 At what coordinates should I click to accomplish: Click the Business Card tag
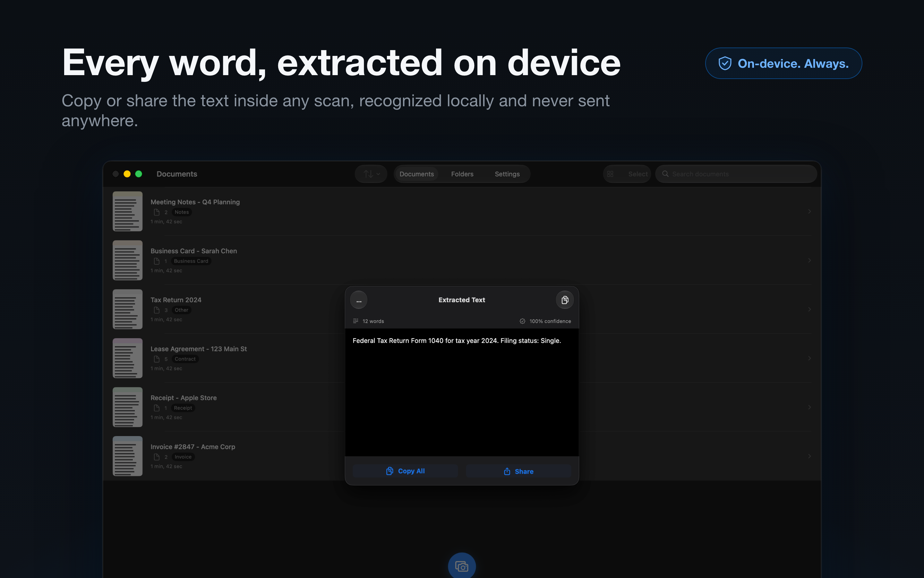click(x=191, y=261)
